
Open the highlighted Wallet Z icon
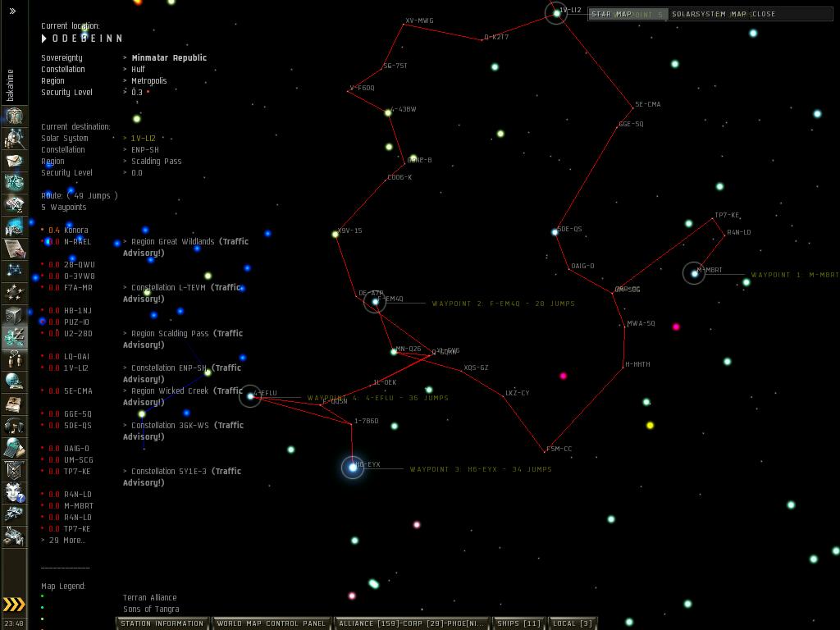tap(14, 337)
